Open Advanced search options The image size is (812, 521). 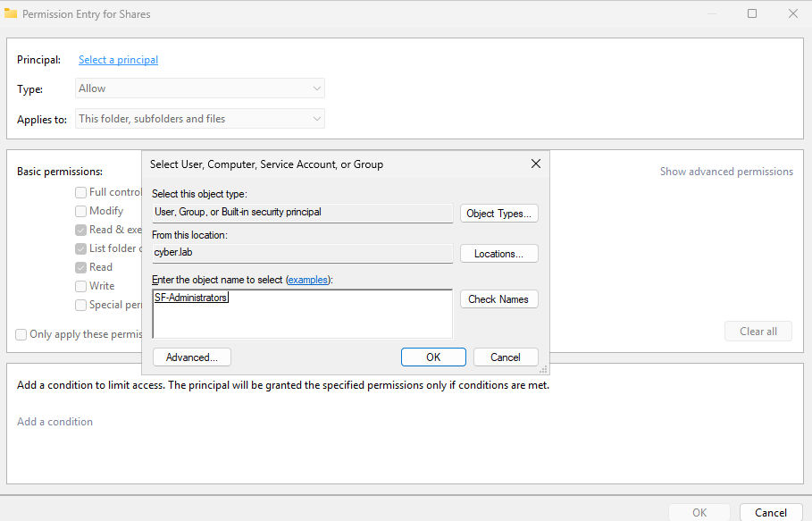point(192,357)
